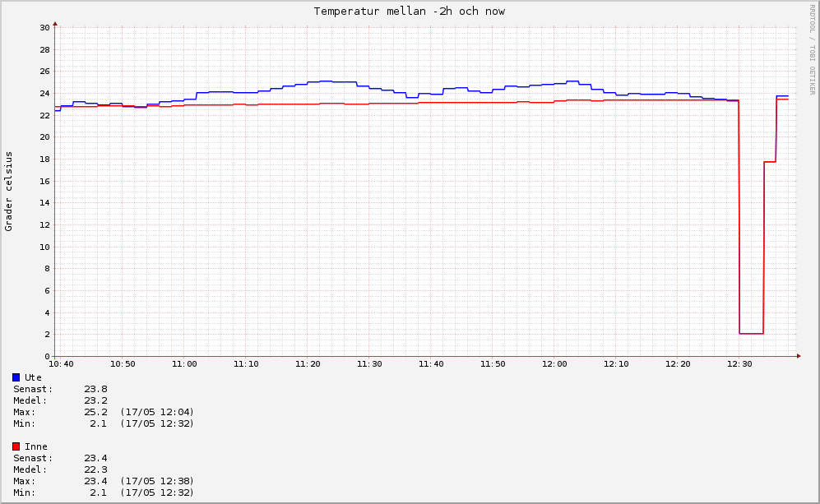Click the 18 value on the y-axis
Screen dimensions: 820x504
(45, 159)
